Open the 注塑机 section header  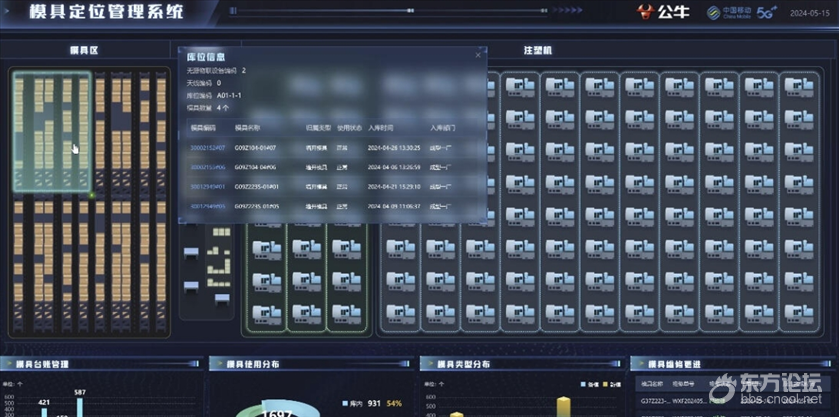point(537,49)
